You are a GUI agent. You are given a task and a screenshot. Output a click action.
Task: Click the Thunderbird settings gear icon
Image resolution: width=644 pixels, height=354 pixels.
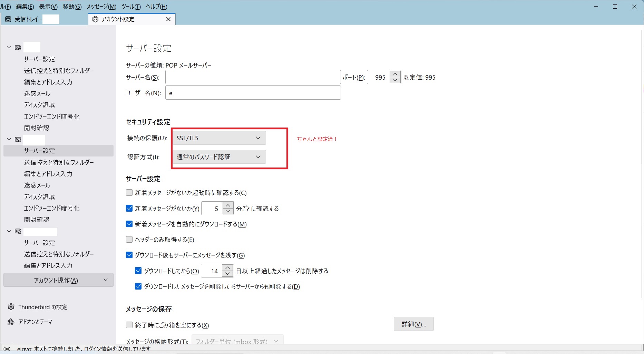[11, 307]
